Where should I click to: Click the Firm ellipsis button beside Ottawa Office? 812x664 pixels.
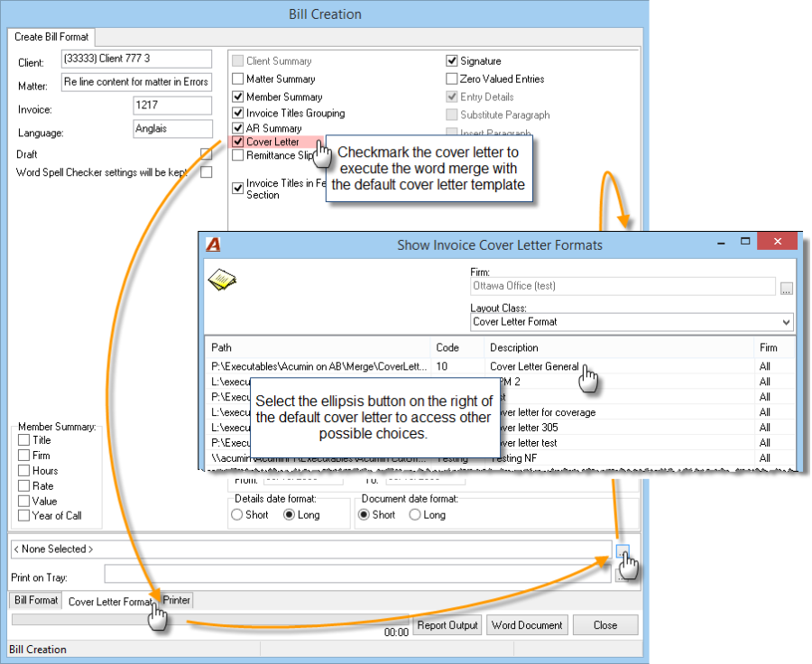click(x=786, y=289)
